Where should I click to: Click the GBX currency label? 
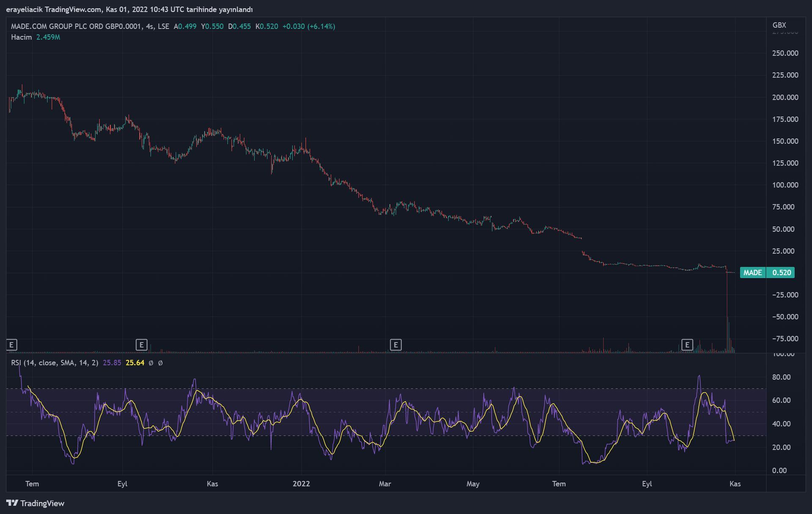coord(779,25)
